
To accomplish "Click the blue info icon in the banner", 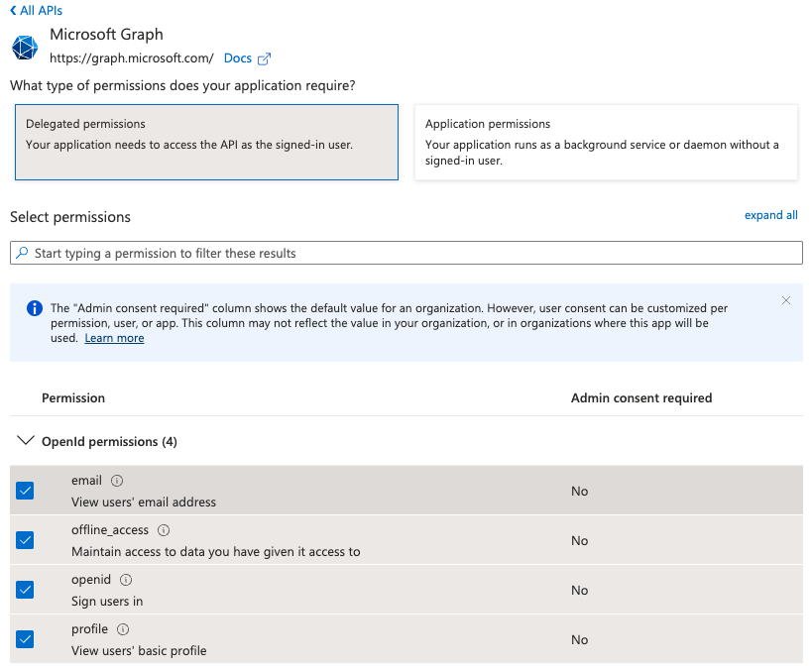I will 35,308.
